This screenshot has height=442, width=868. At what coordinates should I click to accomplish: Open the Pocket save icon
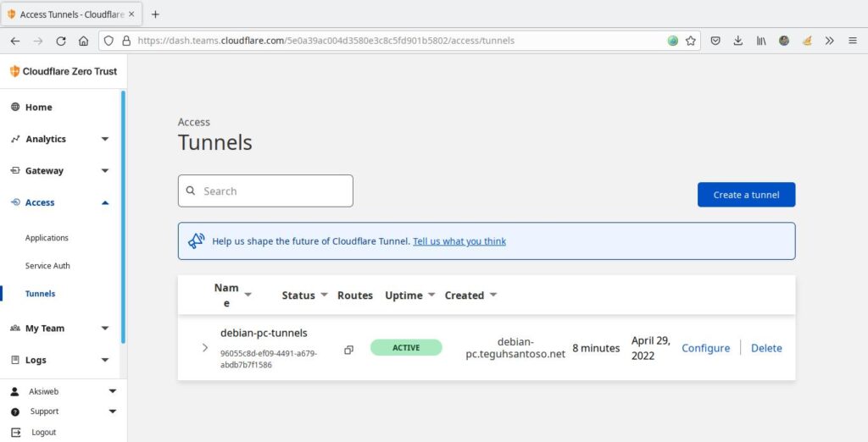tap(715, 41)
